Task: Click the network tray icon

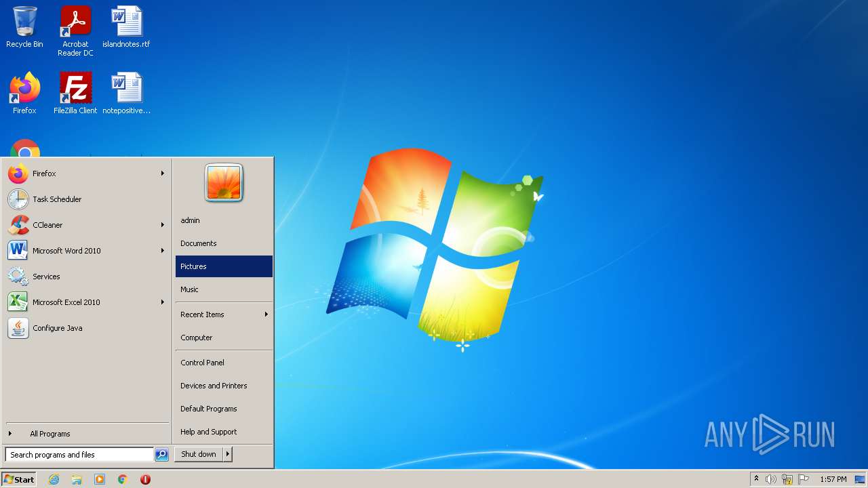Action: (787, 479)
